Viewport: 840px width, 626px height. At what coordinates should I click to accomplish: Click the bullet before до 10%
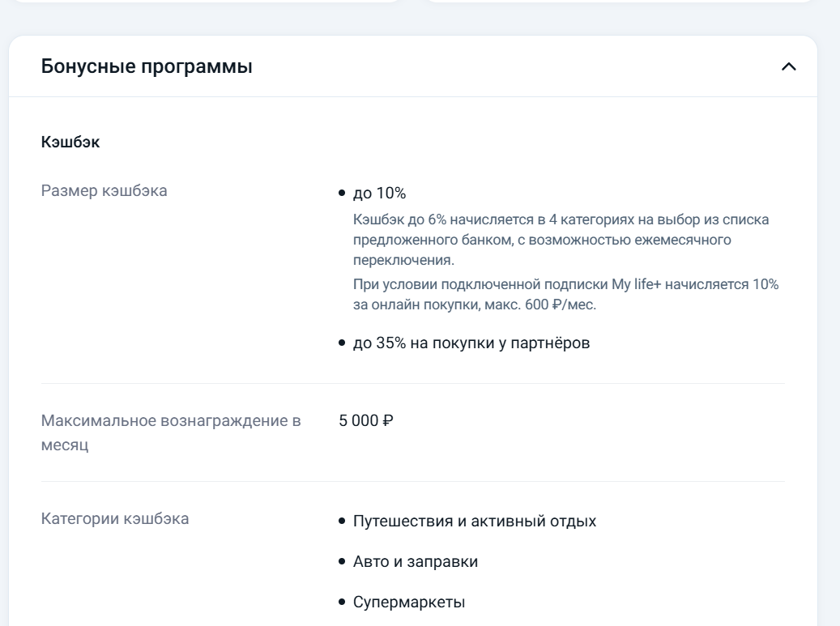[343, 193]
